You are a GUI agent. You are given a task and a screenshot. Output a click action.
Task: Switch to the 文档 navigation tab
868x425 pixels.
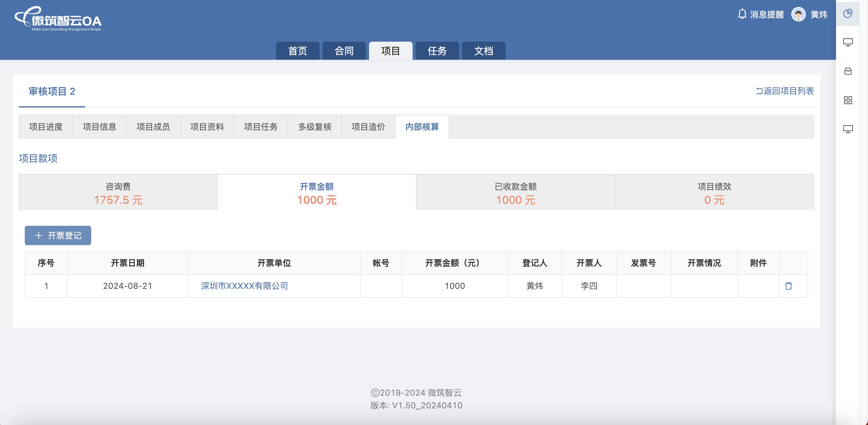(483, 51)
